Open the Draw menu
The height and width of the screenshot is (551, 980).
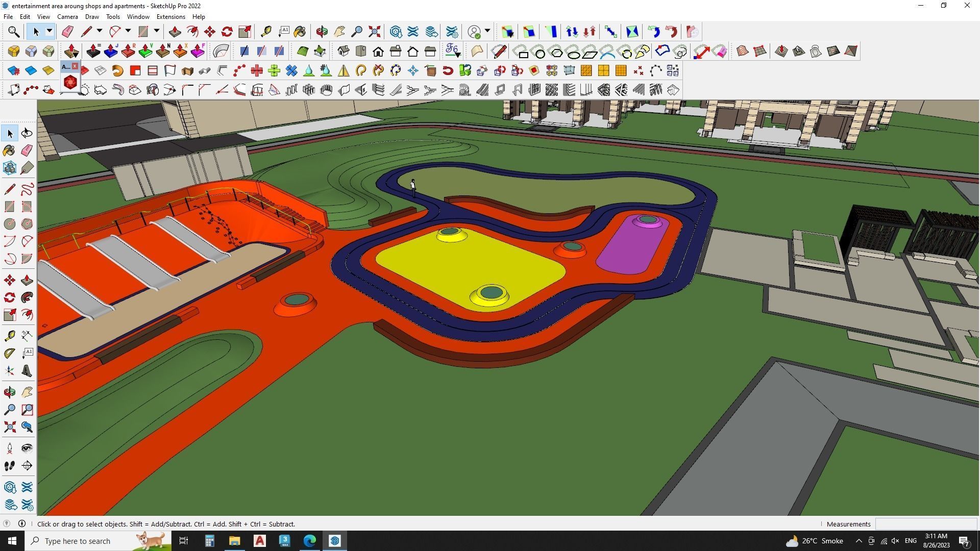point(92,17)
